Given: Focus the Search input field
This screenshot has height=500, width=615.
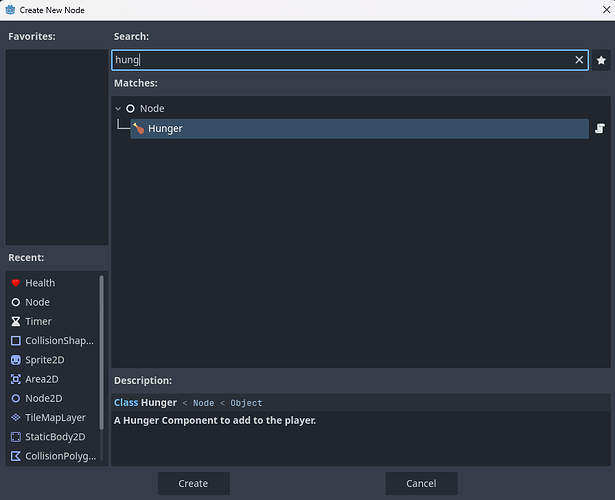Looking at the screenshot, I should pyautogui.click(x=340, y=60).
